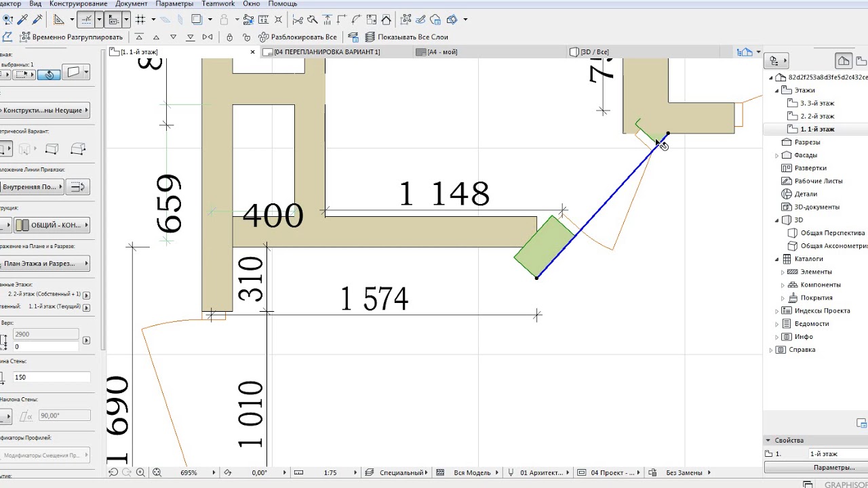This screenshot has width=868, height=488.
Task: Open Общая Перспектива view
Action: [833, 232]
